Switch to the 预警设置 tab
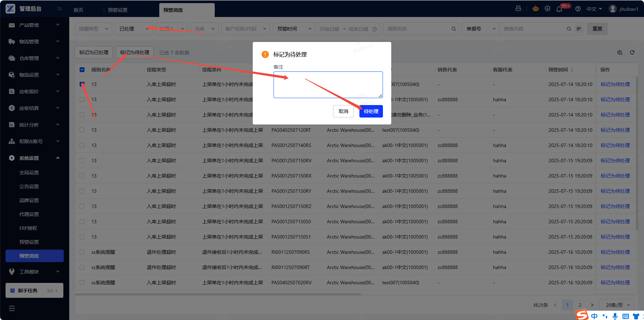The image size is (644, 320). pyautogui.click(x=118, y=10)
